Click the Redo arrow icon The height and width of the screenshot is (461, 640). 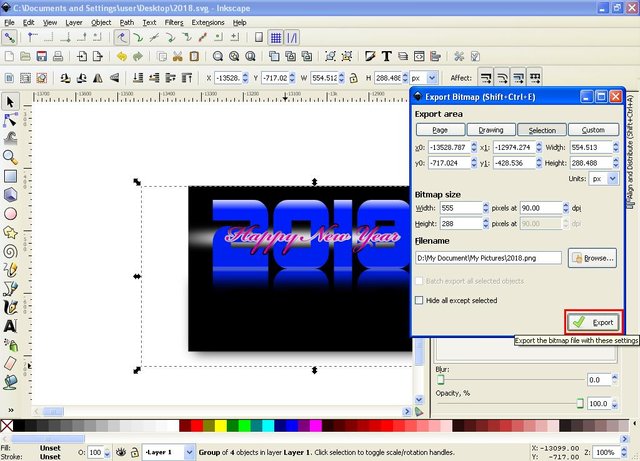138,56
